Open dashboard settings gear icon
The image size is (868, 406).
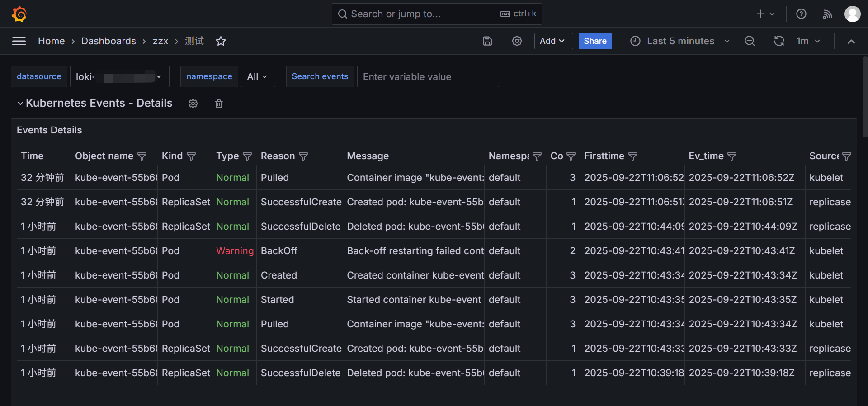tap(517, 41)
